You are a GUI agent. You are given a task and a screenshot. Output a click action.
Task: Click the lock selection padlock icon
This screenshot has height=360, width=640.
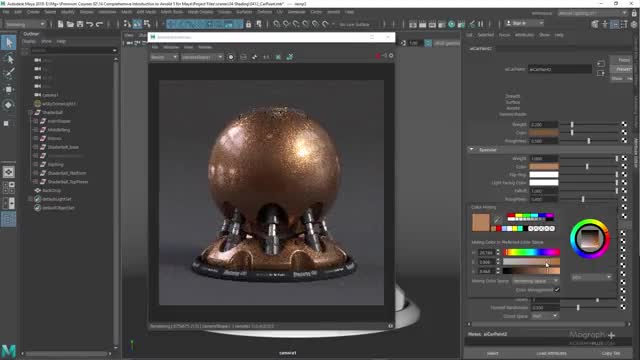click(x=249, y=24)
